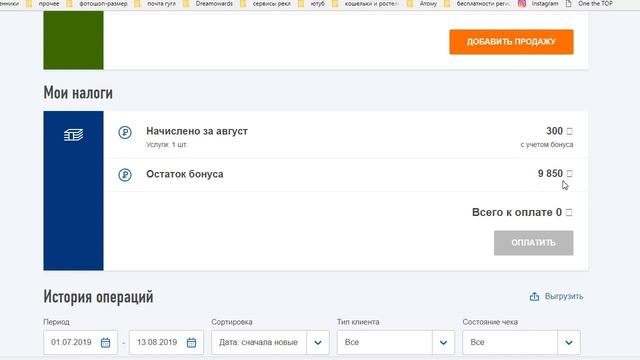Open the сервисы рекл bookmark folder
The image size is (640, 360).
pyautogui.click(x=266, y=4)
